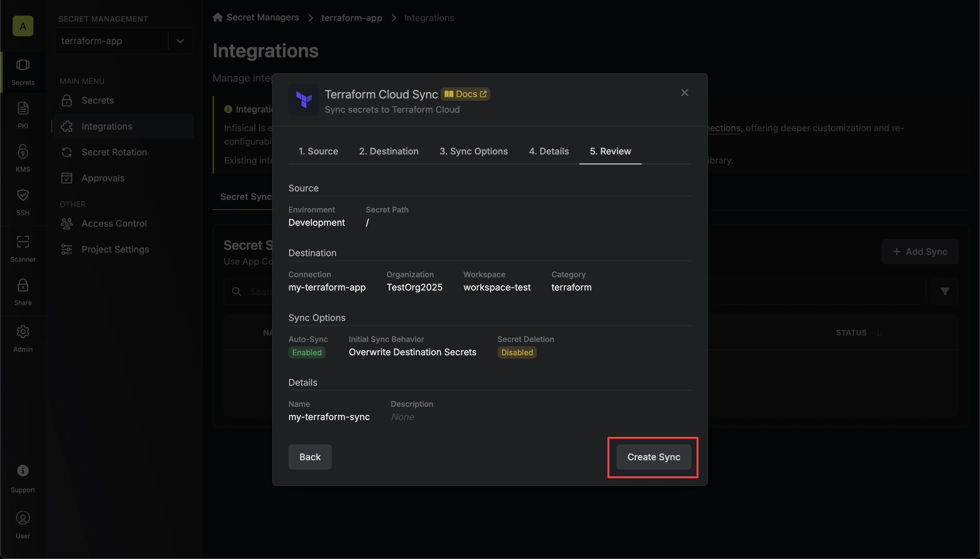This screenshot has width=980, height=559.
Task: Open the Support info icon
Action: [23, 478]
